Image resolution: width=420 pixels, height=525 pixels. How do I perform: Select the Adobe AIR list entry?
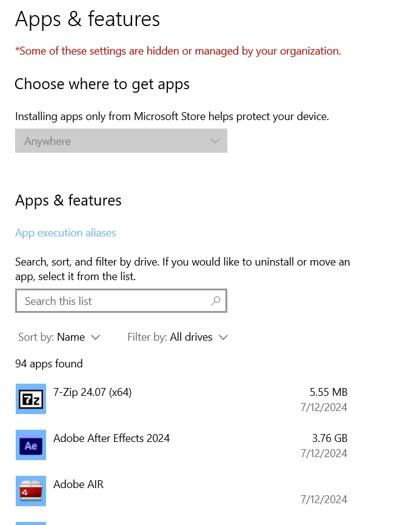click(x=182, y=491)
